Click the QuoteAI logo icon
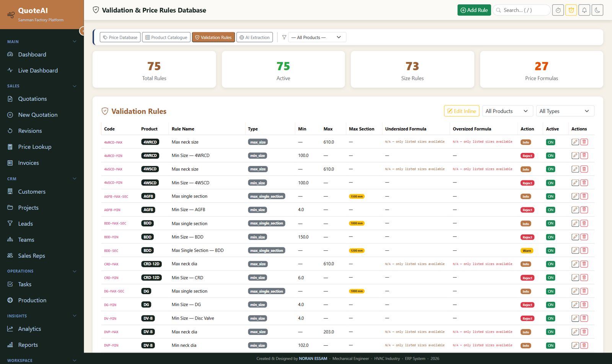This screenshot has height=364, width=612. (x=11, y=15)
